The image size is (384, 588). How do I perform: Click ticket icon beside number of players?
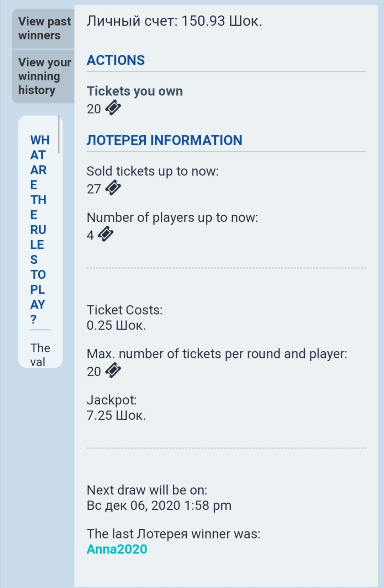pos(106,234)
